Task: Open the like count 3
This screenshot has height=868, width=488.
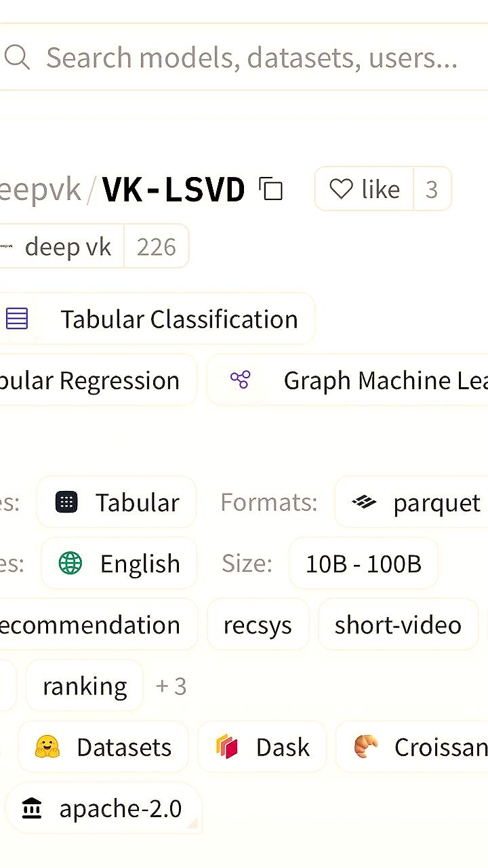Action: point(432,189)
